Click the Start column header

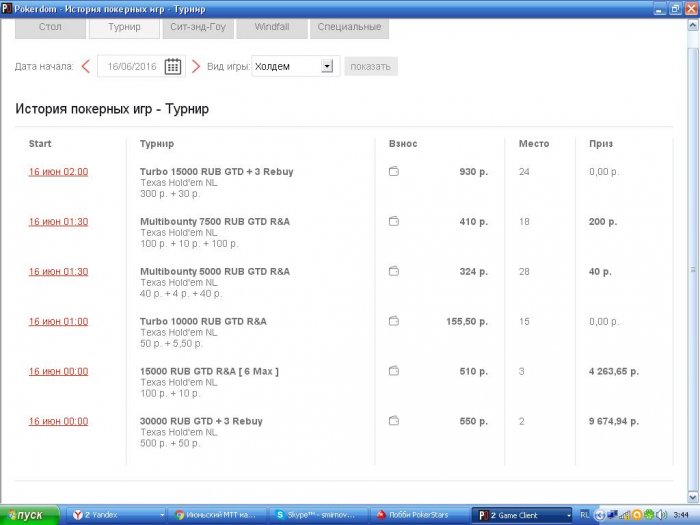tap(40, 143)
